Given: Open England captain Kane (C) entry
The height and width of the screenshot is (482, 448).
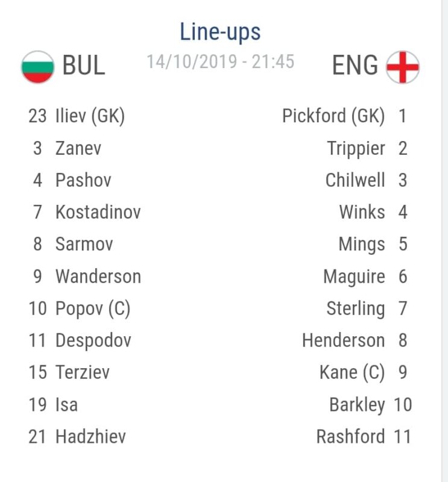Looking at the screenshot, I should (x=364, y=372).
